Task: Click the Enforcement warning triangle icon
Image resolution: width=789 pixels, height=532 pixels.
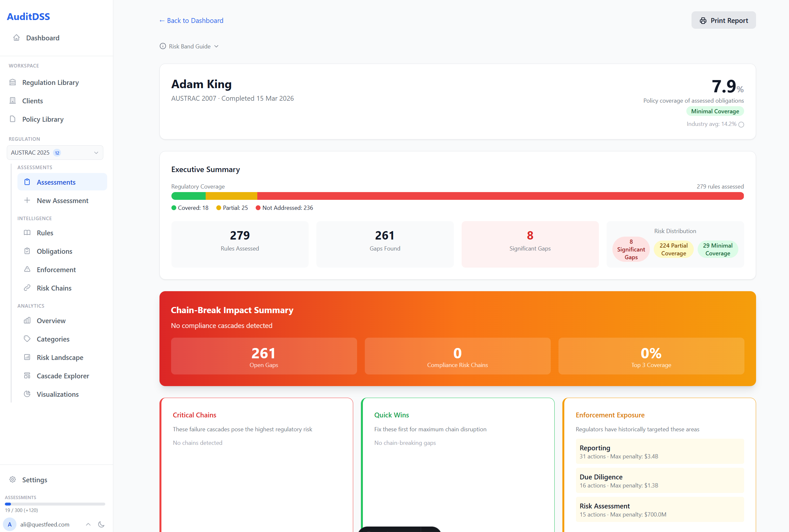Action: coord(27,270)
